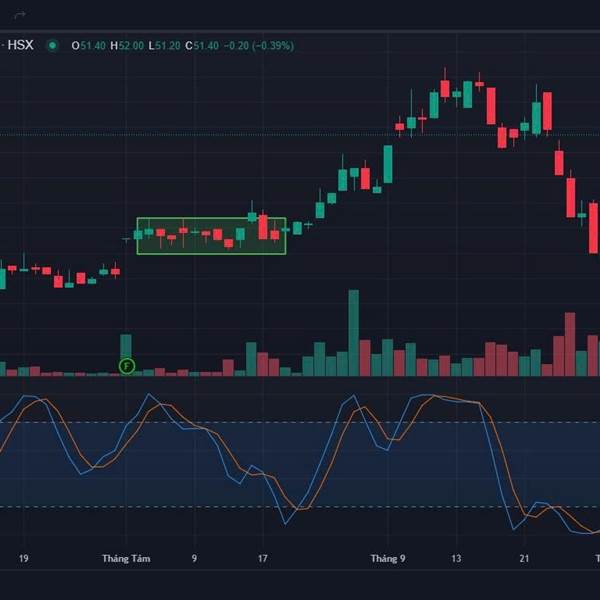
Task: Click the Tháng Tám time axis label
Action: [126, 559]
